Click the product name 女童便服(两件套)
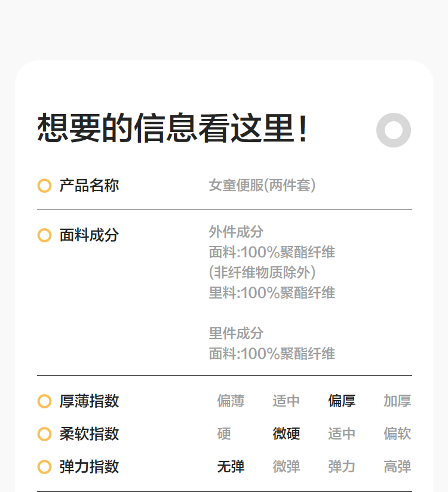This screenshot has height=492, width=448. pyautogui.click(x=262, y=186)
